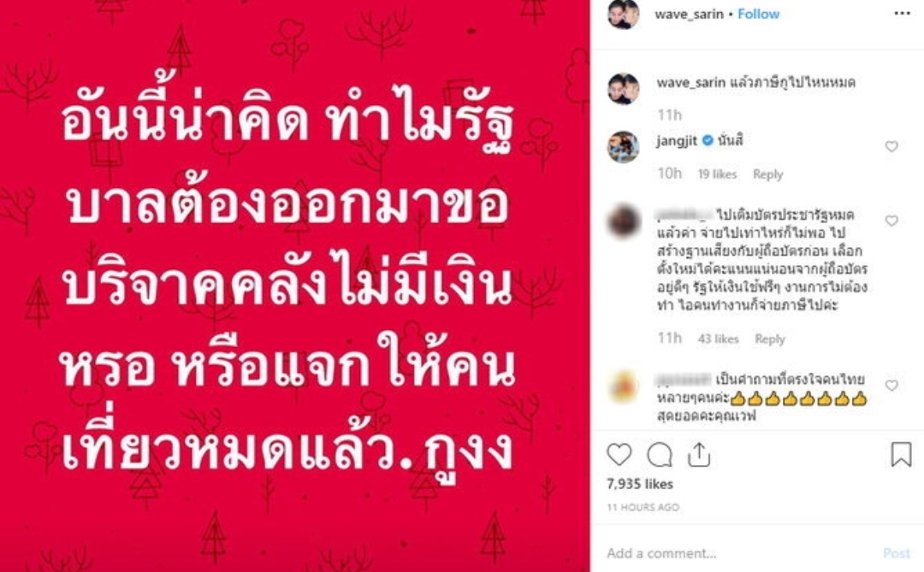Like jangjit's comment with the heart
924x572 pixels.
point(891,146)
